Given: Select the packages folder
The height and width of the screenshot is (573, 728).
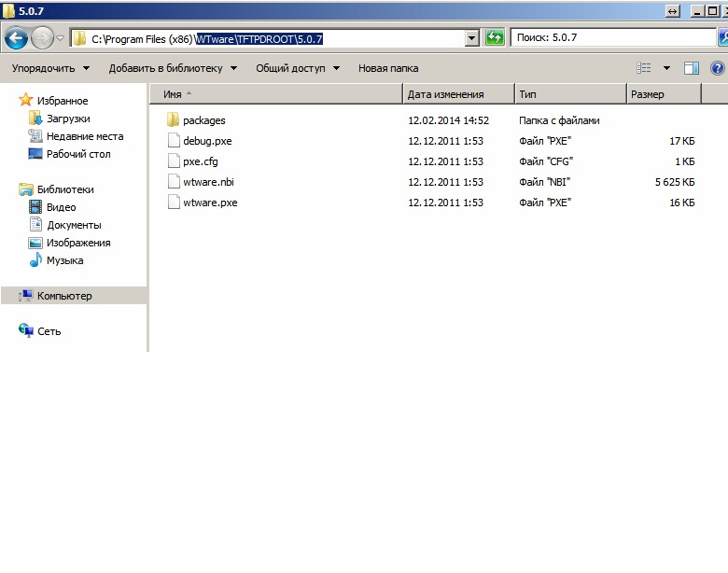Looking at the screenshot, I should [x=203, y=120].
